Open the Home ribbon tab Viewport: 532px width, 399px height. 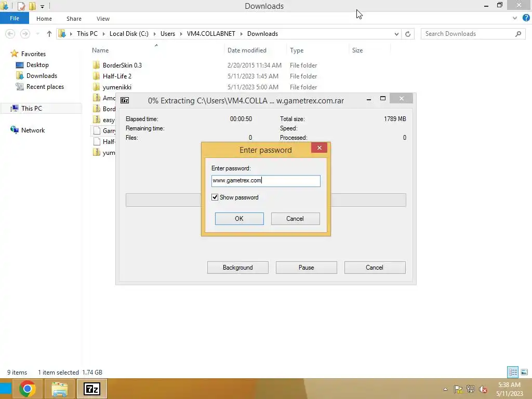pyautogui.click(x=44, y=19)
